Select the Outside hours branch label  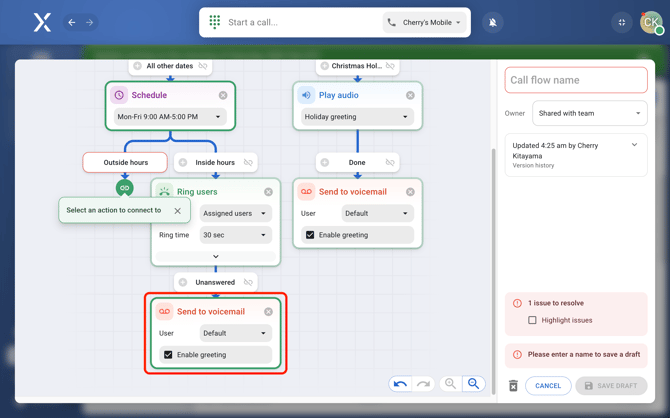point(125,162)
